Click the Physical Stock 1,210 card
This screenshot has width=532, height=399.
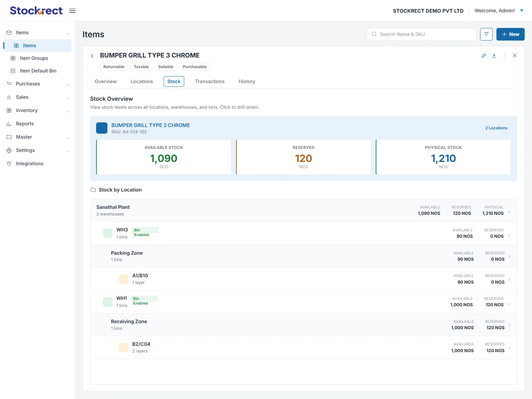[443, 157]
